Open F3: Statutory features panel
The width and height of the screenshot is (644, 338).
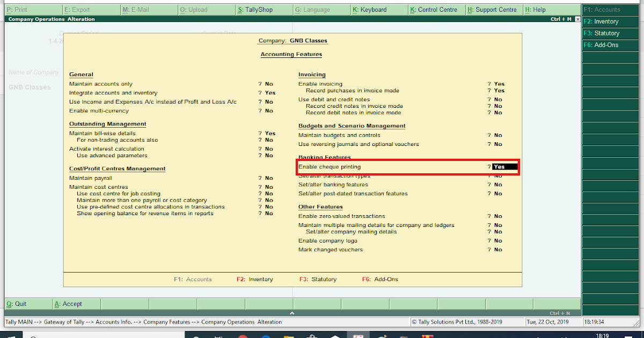tap(610, 33)
